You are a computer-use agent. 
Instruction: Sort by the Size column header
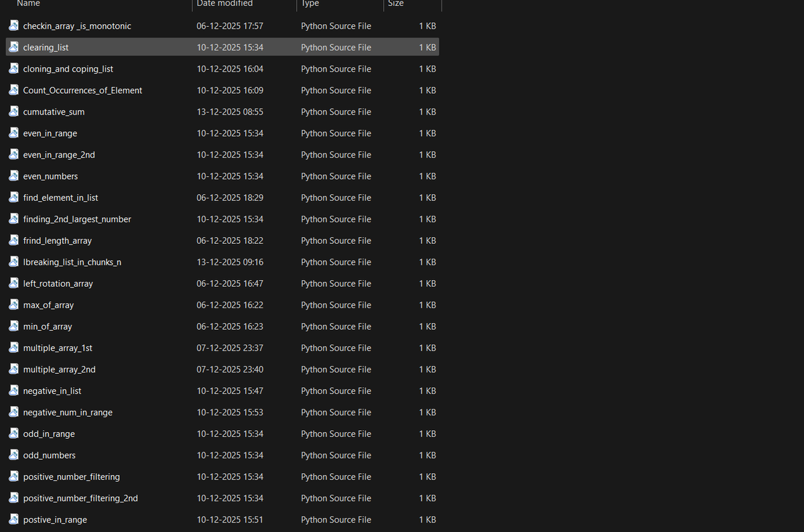396,4
